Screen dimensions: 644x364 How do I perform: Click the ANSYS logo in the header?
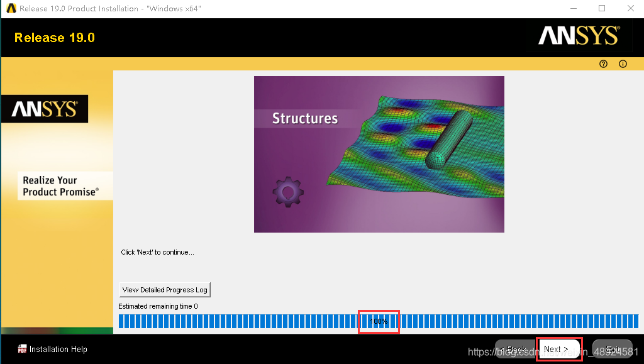579,36
